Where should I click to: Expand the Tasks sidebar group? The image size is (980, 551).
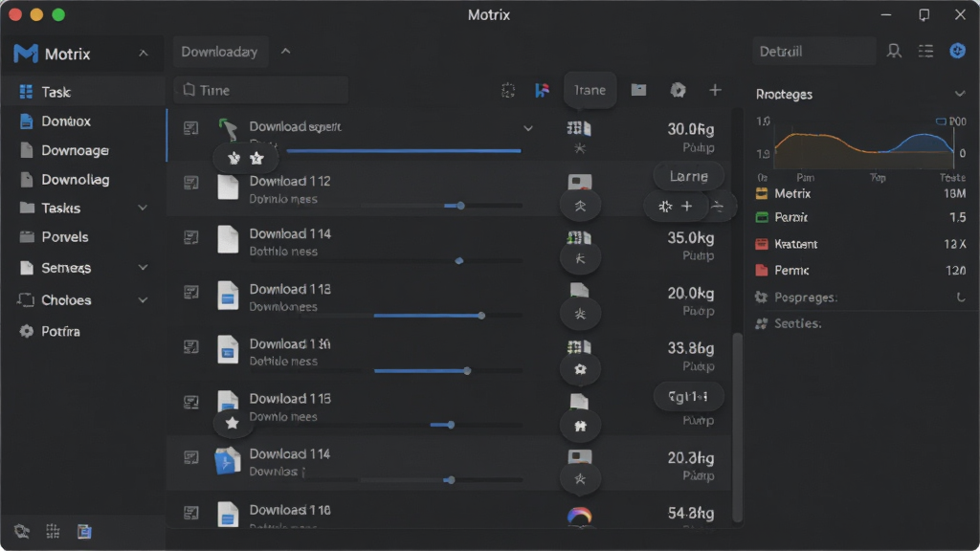pos(143,208)
